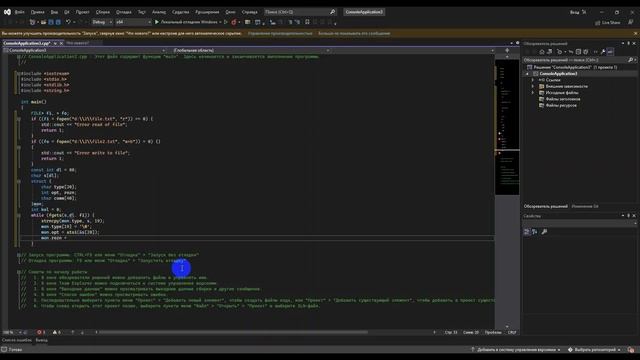640x360 pixels.
Task: Open the Debug configuration dropdown
Action: tap(102, 22)
